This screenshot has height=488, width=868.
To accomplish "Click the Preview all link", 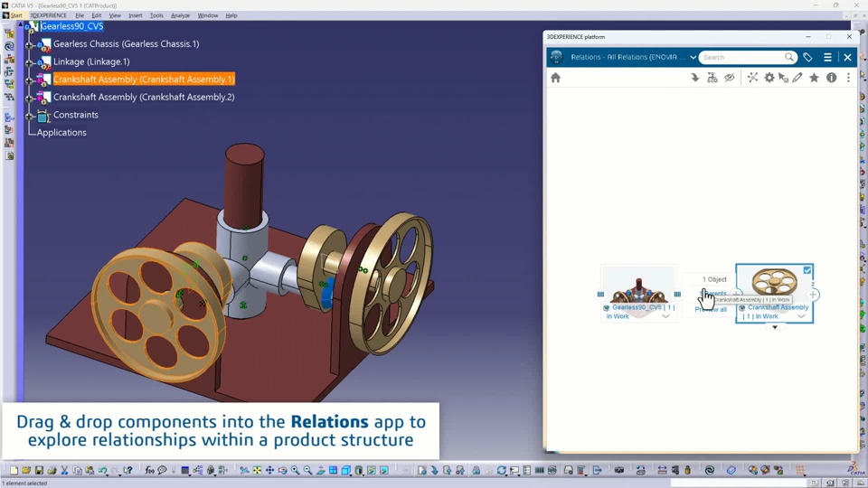I will pyautogui.click(x=711, y=309).
